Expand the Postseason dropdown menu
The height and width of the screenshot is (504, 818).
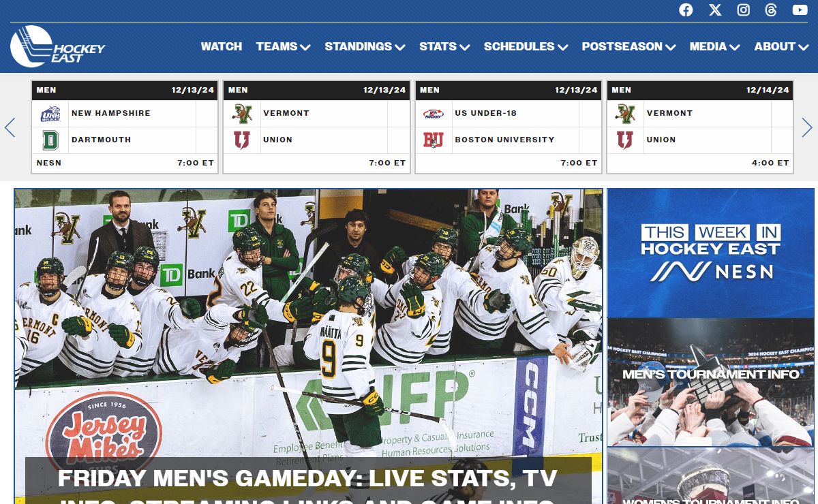tap(628, 46)
